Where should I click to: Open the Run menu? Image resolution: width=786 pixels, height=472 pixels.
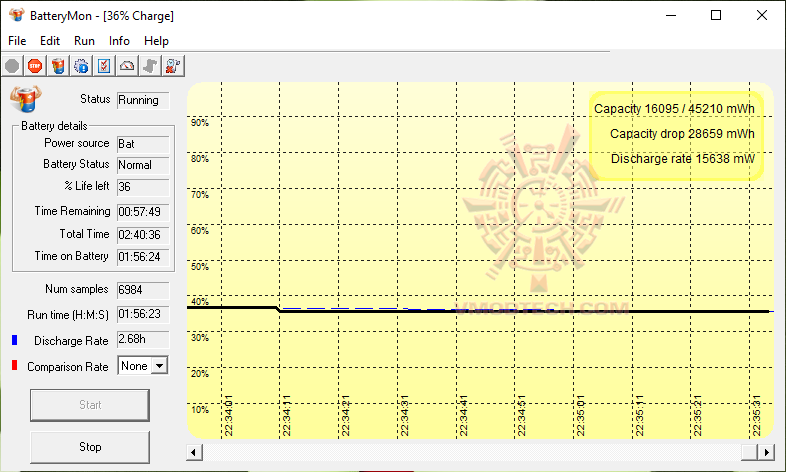84,41
